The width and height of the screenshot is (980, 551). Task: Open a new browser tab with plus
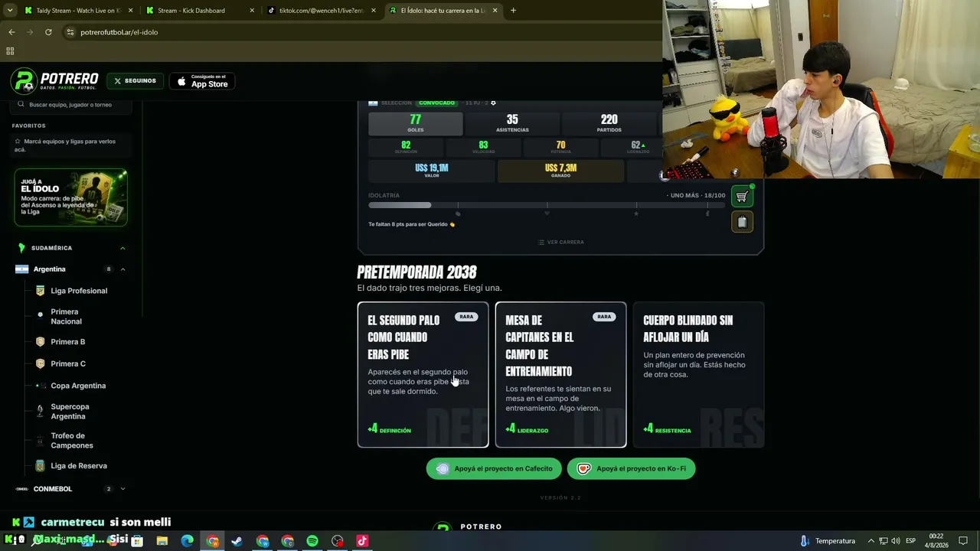(x=513, y=11)
